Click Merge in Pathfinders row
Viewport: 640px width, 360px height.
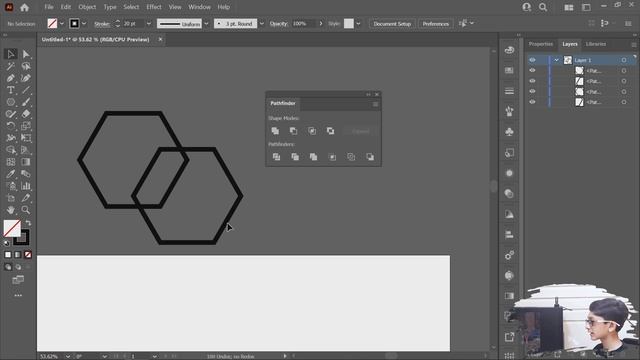point(313,157)
